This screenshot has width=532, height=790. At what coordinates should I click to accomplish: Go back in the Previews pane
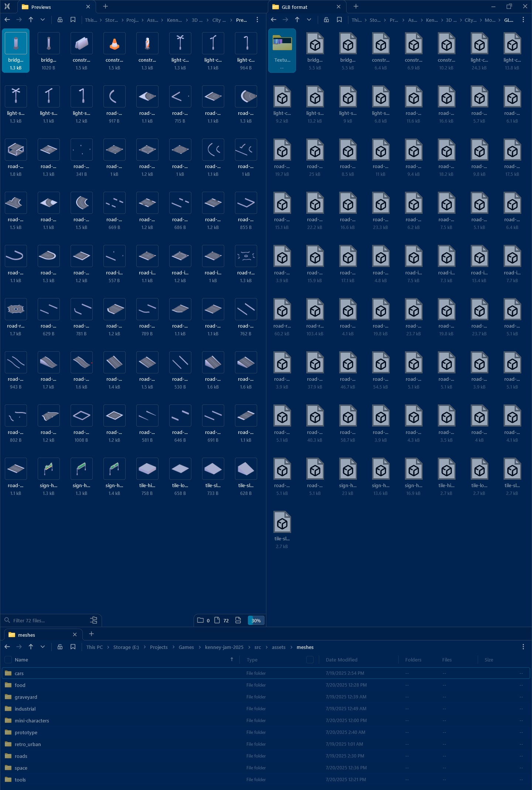[x=7, y=20]
